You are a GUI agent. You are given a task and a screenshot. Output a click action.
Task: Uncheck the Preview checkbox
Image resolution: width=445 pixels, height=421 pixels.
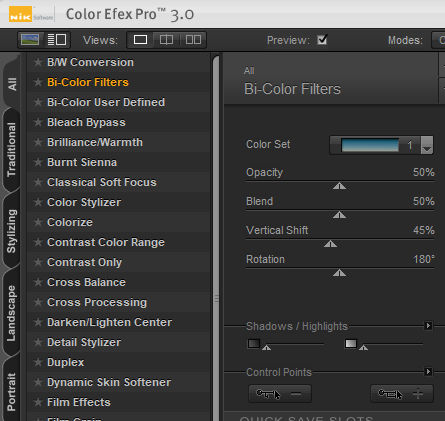coord(322,40)
